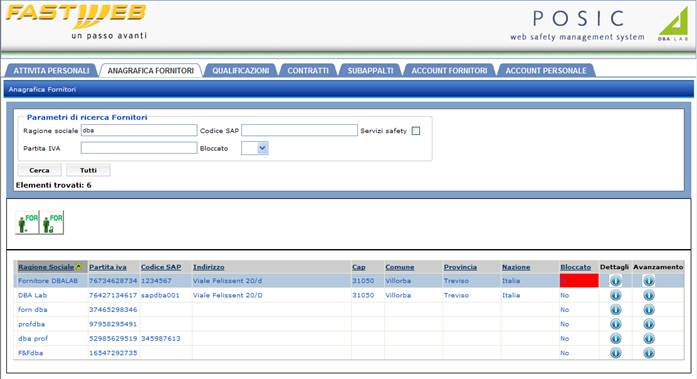
Task: Click address Viale Felissent 20/D of DBA Lab
Action: tap(228, 295)
